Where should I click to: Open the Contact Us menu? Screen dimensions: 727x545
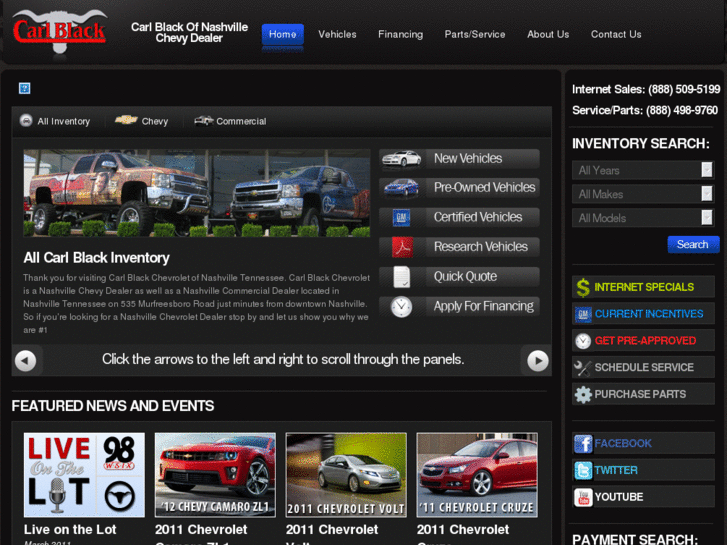click(x=616, y=34)
